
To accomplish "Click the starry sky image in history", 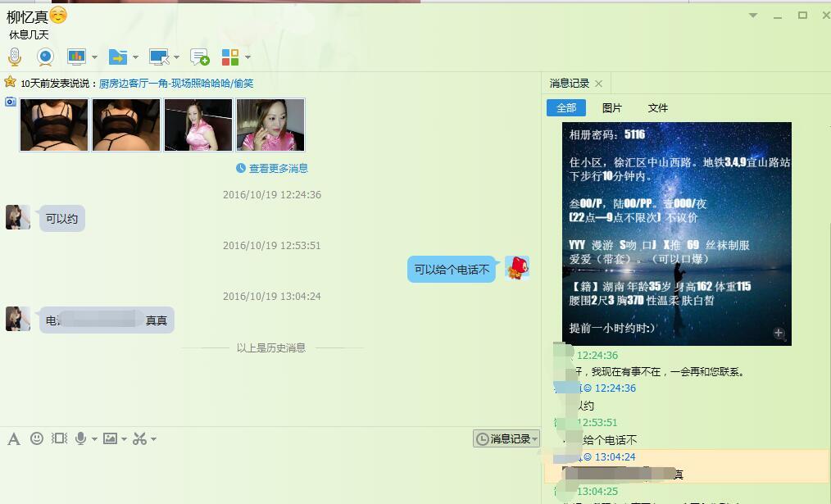I will click(x=677, y=234).
